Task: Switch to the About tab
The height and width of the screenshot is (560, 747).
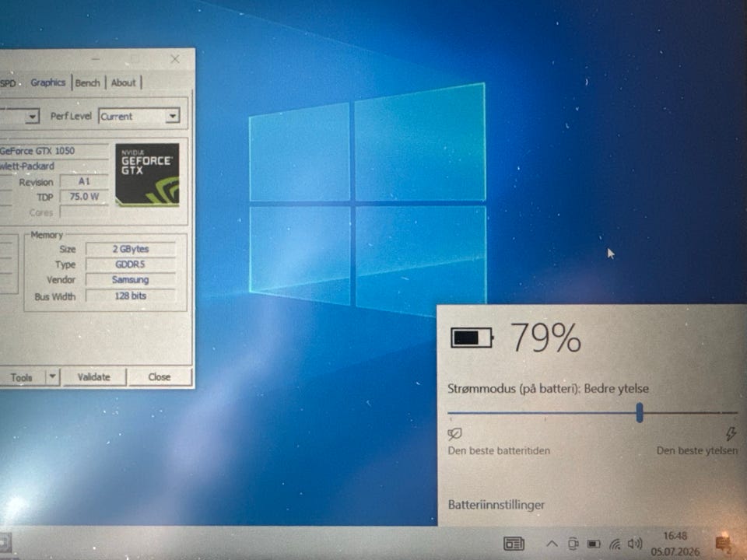Action: coord(124,83)
